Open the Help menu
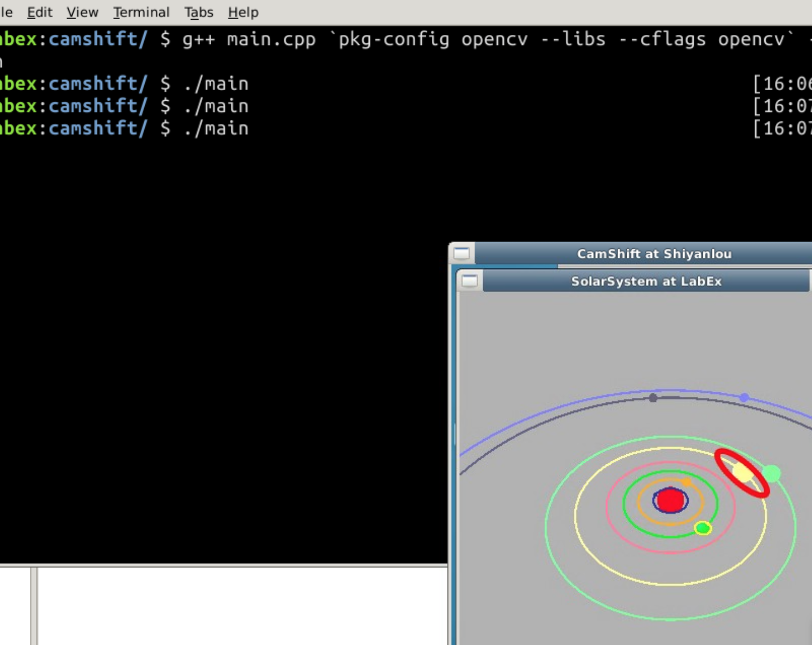This screenshot has width=812, height=645. [x=243, y=12]
